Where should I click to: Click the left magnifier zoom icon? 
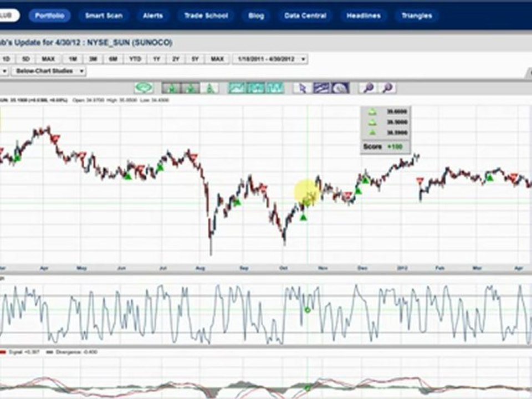[368, 88]
